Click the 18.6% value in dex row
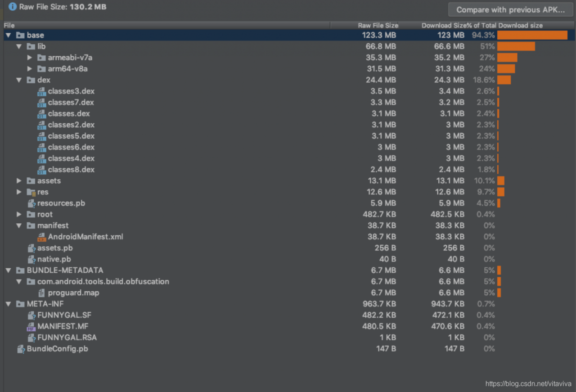576x392 pixels. click(x=483, y=80)
